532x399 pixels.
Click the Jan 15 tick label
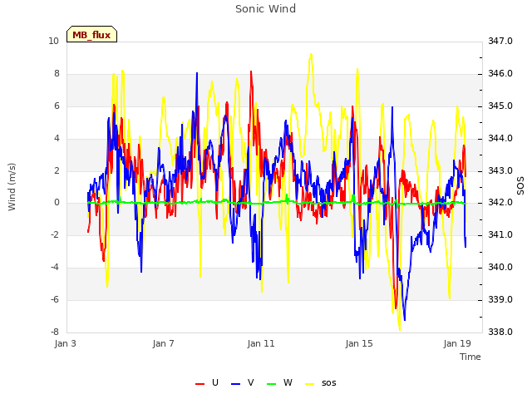pyautogui.click(x=359, y=343)
